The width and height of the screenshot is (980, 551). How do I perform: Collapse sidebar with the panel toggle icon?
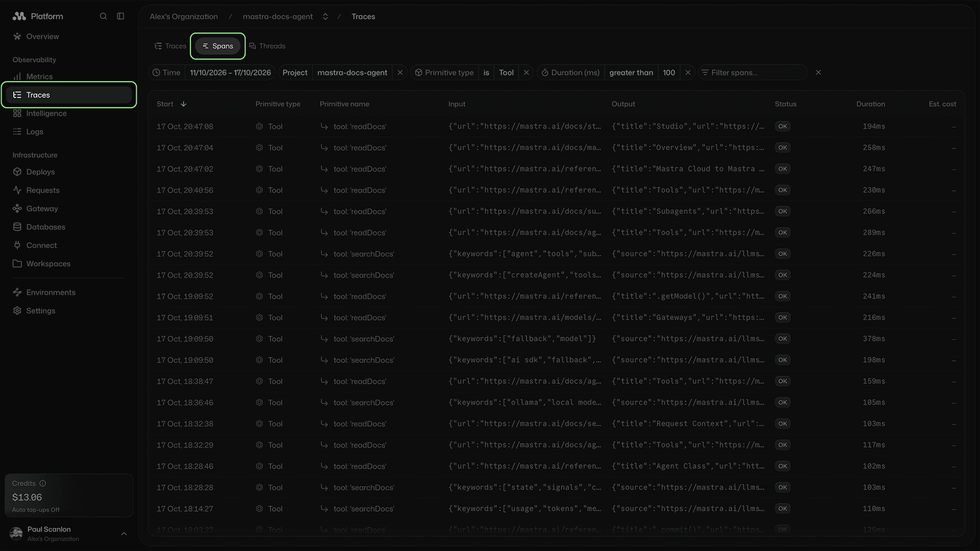[120, 16]
